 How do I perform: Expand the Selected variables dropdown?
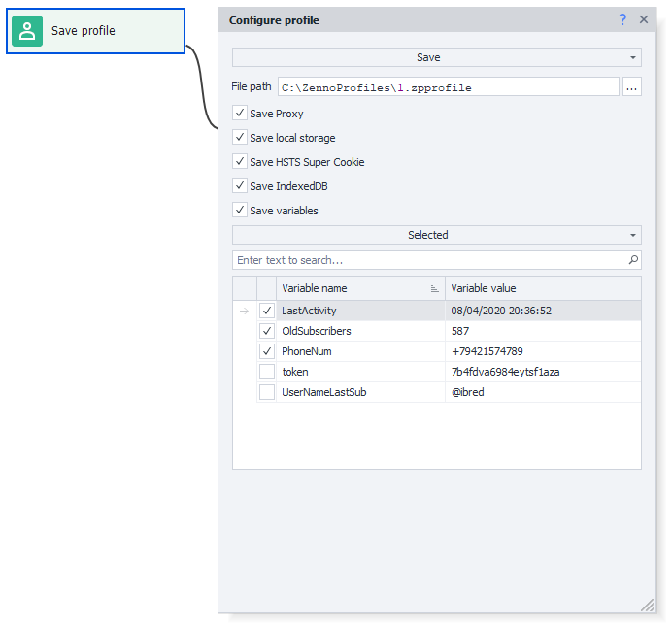436,235
